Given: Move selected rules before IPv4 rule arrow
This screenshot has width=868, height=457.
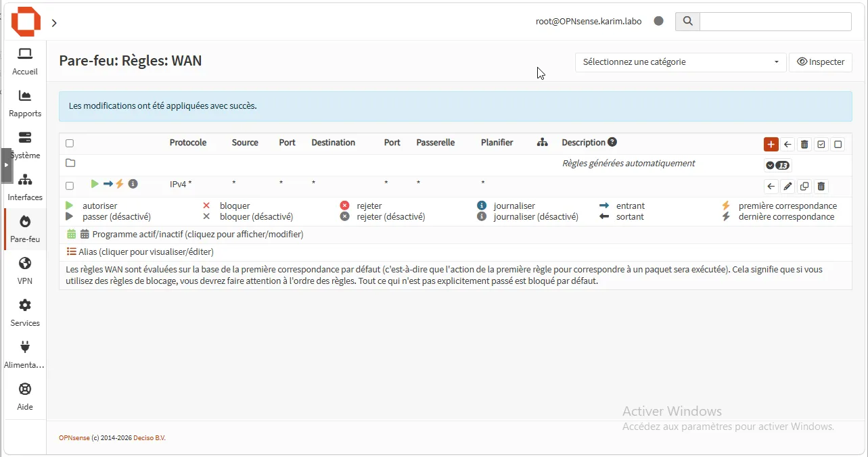Looking at the screenshot, I should pos(771,187).
